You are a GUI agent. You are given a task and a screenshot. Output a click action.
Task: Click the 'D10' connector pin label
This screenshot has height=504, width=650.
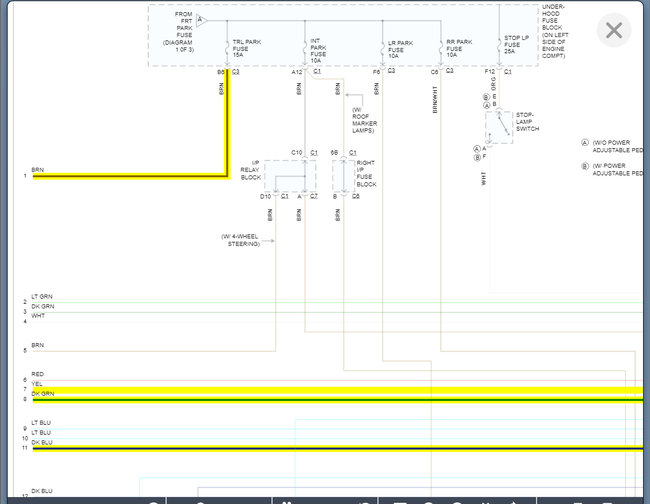265,196
